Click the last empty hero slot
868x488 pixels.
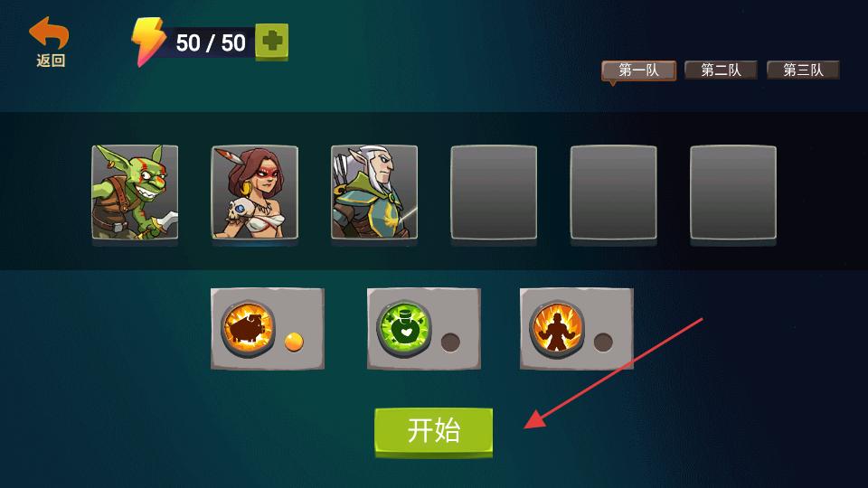tap(733, 192)
